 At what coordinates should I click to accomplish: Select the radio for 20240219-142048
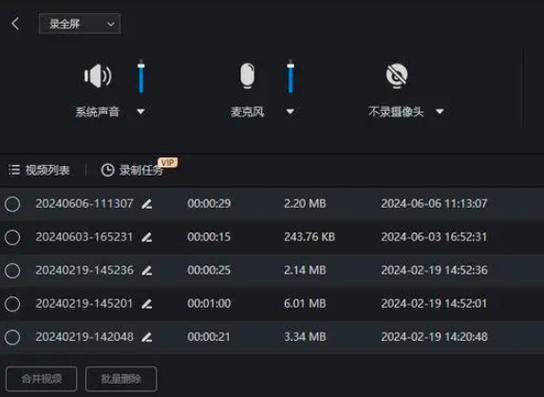[12, 337]
